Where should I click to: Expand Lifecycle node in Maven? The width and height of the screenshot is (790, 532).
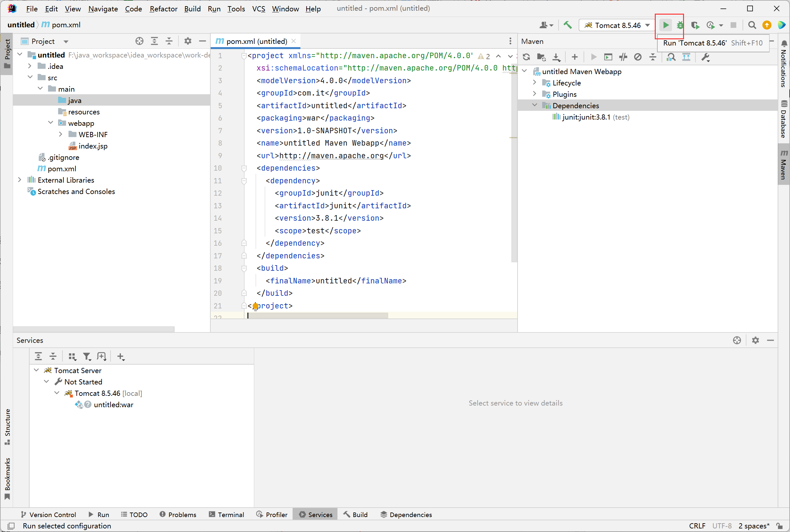point(534,83)
